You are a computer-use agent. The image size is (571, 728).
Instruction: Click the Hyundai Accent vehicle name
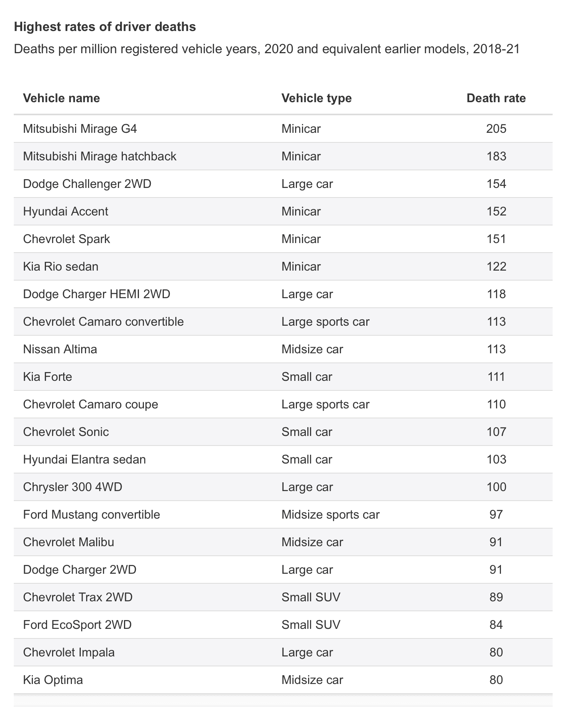(x=65, y=211)
